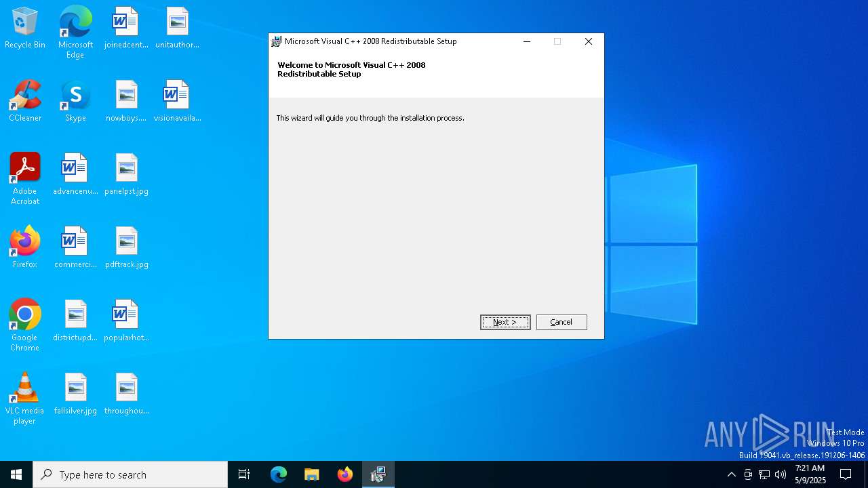Open Firefox from the taskbar
The image size is (868, 488).
pos(345,474)
